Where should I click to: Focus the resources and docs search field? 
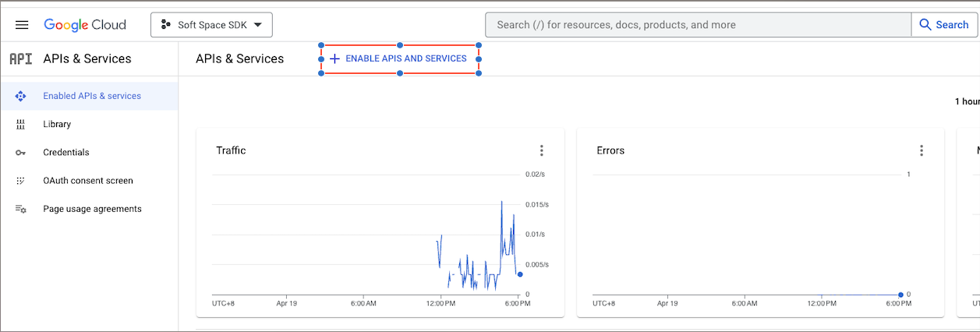point(698,25)
